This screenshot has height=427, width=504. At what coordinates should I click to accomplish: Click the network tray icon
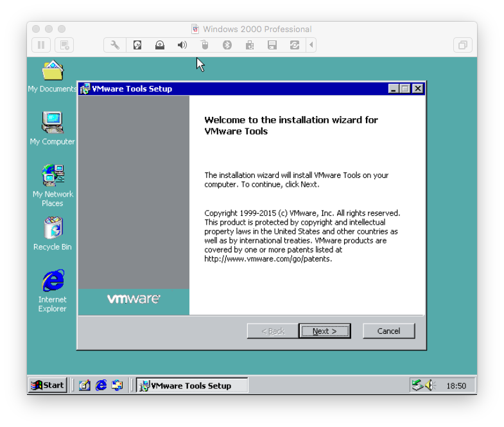click(x=417, y=385)
